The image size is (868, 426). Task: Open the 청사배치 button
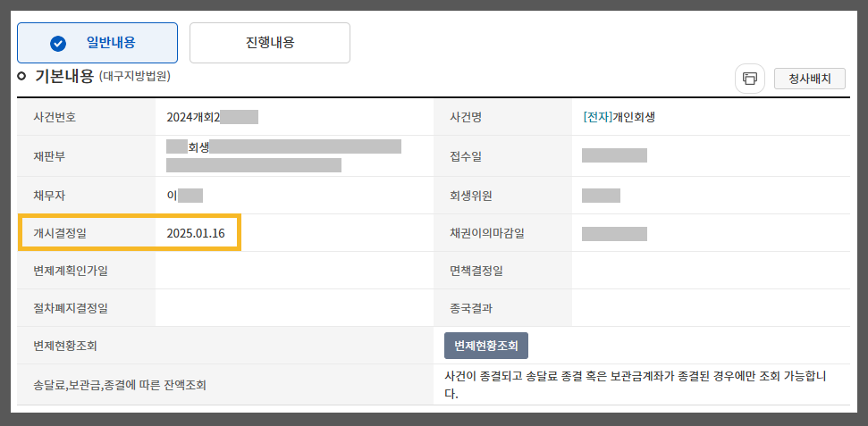point(809,79)
